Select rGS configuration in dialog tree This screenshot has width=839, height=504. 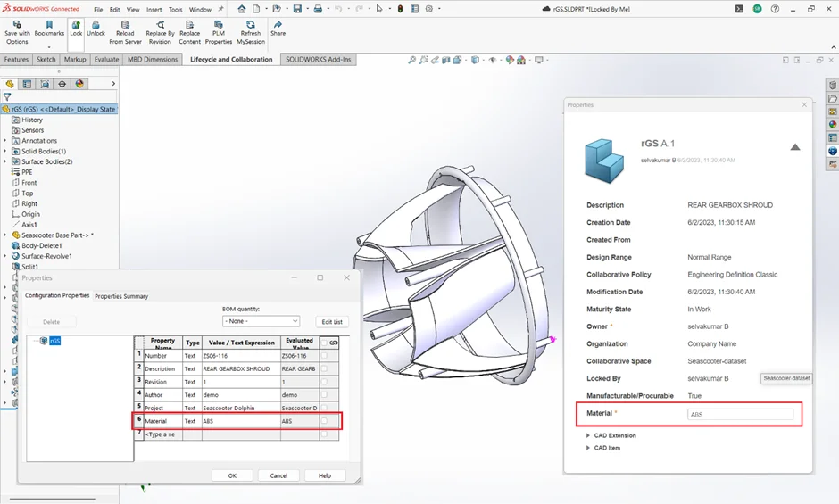point(55,341)
